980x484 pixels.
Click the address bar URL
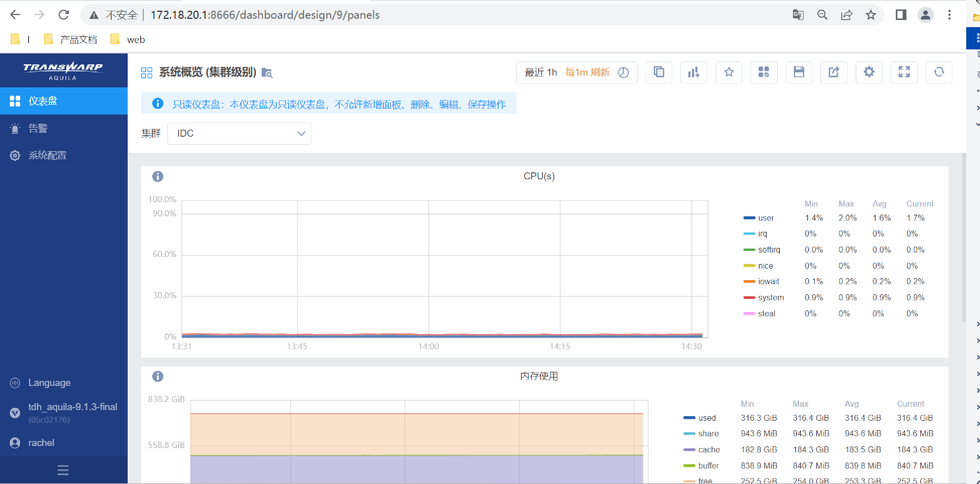265,15
